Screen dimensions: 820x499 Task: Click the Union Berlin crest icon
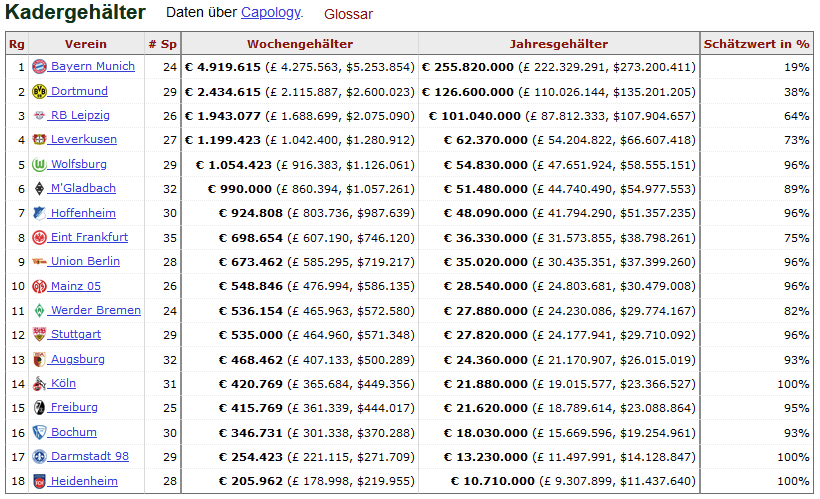click(x=39, y=262)
